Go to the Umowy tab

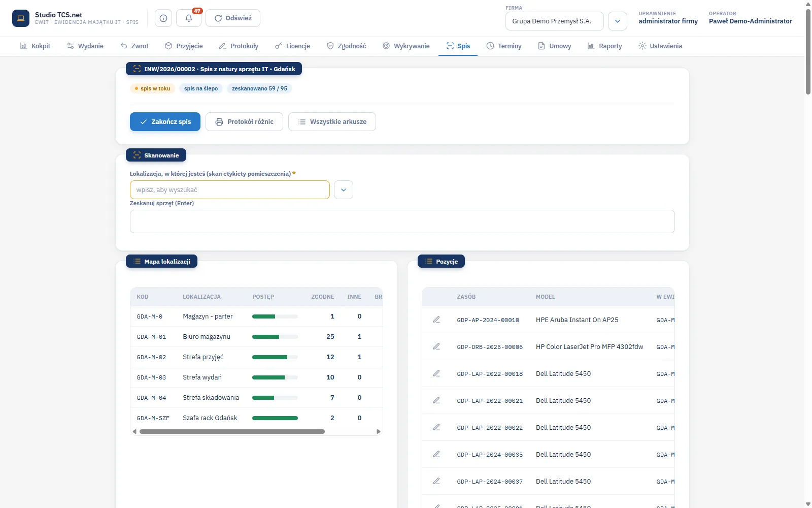555,46
